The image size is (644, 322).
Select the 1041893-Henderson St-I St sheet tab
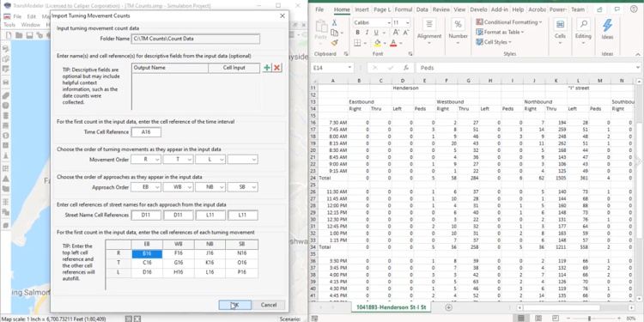pyautogui.click(x=391, y=307)
